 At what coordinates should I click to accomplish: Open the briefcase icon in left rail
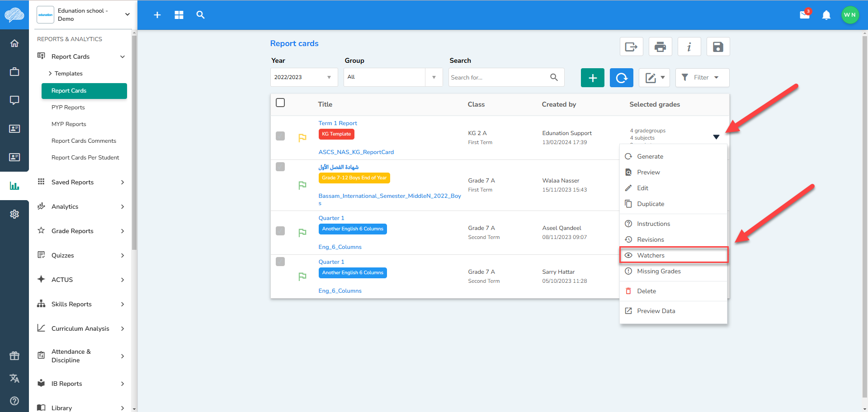[x=14, y=72]
